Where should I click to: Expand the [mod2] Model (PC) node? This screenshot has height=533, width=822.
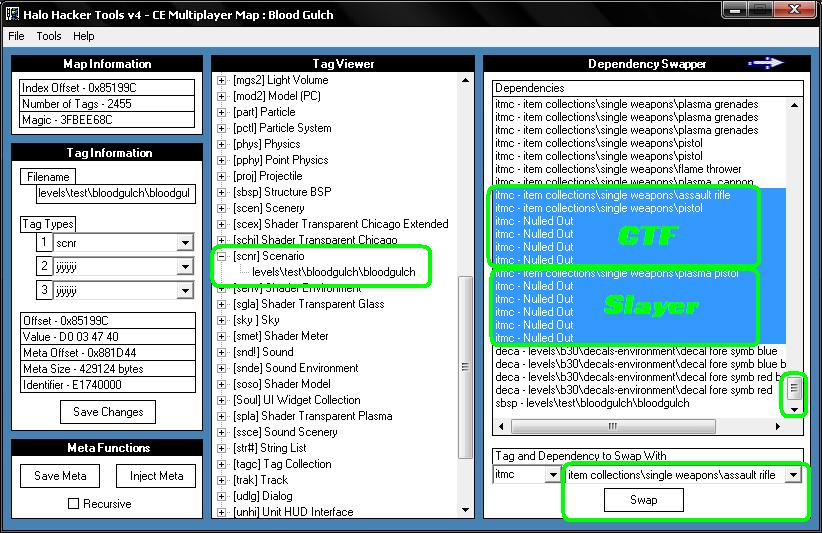222,96
